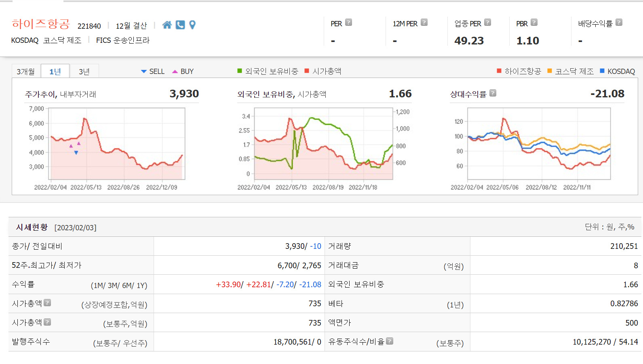Click the 거래대금 row label

click(344, 265)
